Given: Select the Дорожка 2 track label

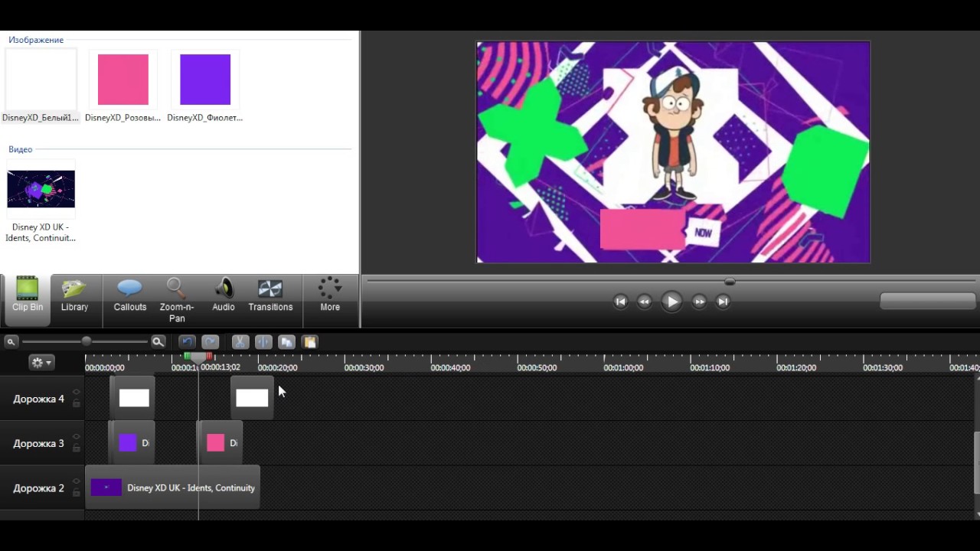Looking at the screenshot, I should (38, 487).
